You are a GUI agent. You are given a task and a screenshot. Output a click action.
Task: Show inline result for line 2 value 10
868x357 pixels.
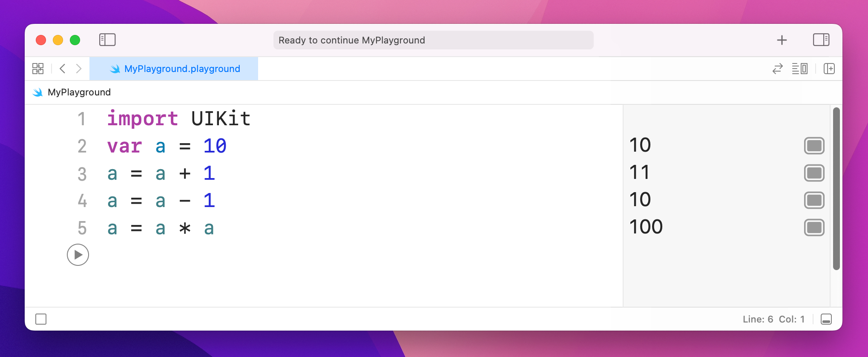click(814, 146)
